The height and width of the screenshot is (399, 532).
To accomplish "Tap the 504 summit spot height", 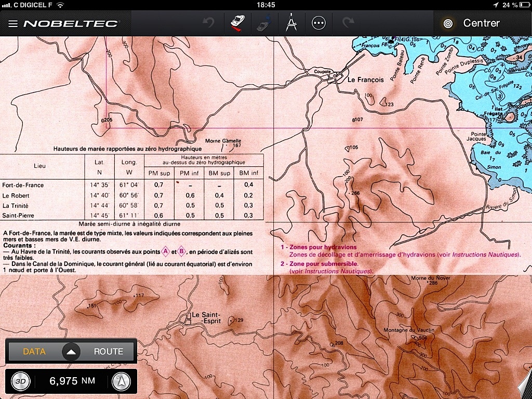I will pos(422,338).
